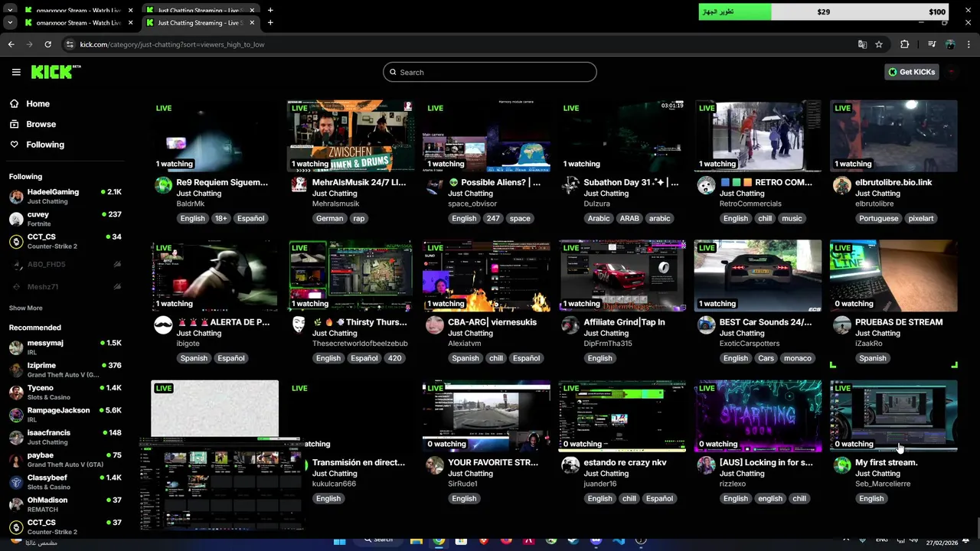The height and width of the screenshot is (551, 980).
Task: Click the magnifier icon in Kick search
Action: pyautogui.click(x=393, y=72)
